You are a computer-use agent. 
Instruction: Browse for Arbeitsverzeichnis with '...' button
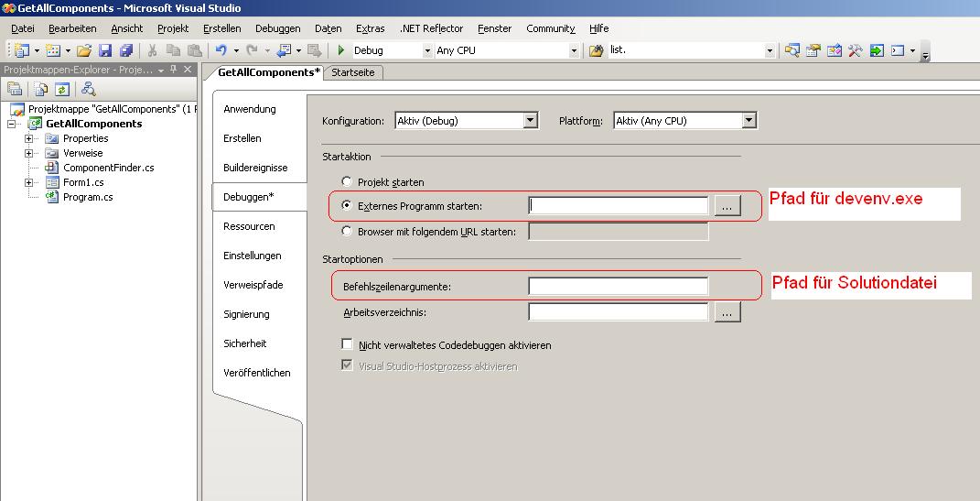(727, 312)
